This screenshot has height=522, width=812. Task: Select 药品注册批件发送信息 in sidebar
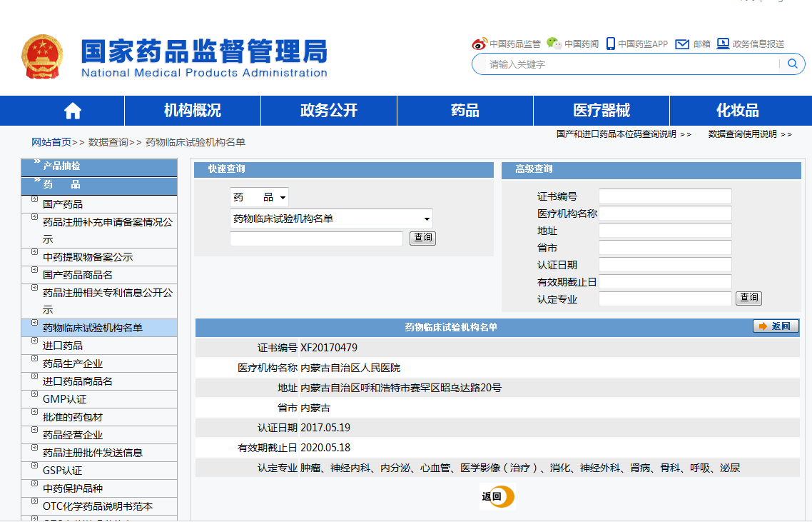point(93,453)
